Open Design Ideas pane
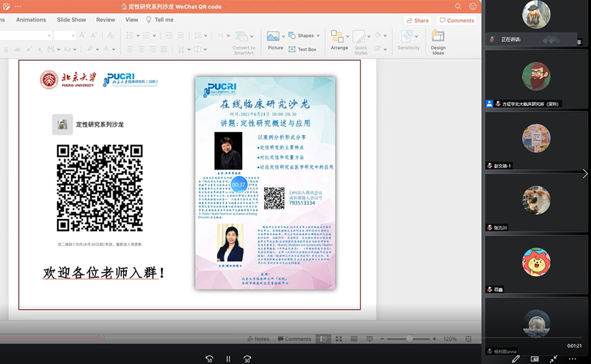 [x=438, y=43]
